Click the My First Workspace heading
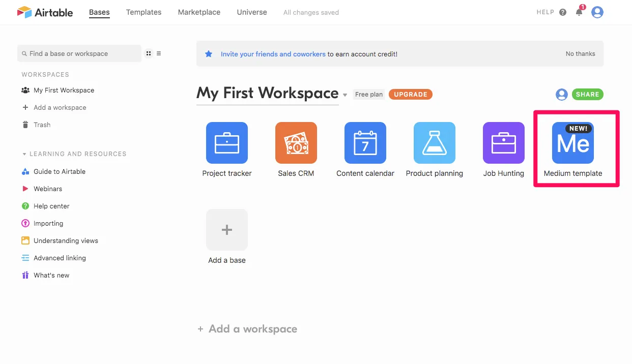Screen dimensions: 632x364 268,94
